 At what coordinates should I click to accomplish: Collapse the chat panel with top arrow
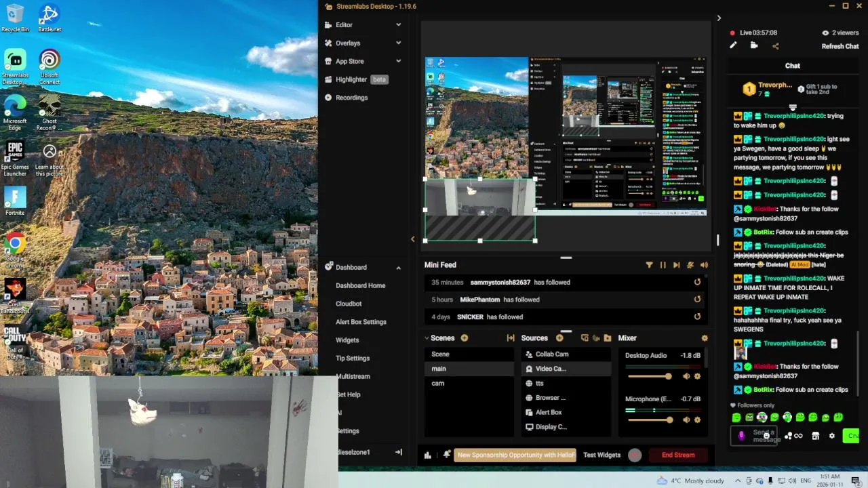[x=719, y=18]
